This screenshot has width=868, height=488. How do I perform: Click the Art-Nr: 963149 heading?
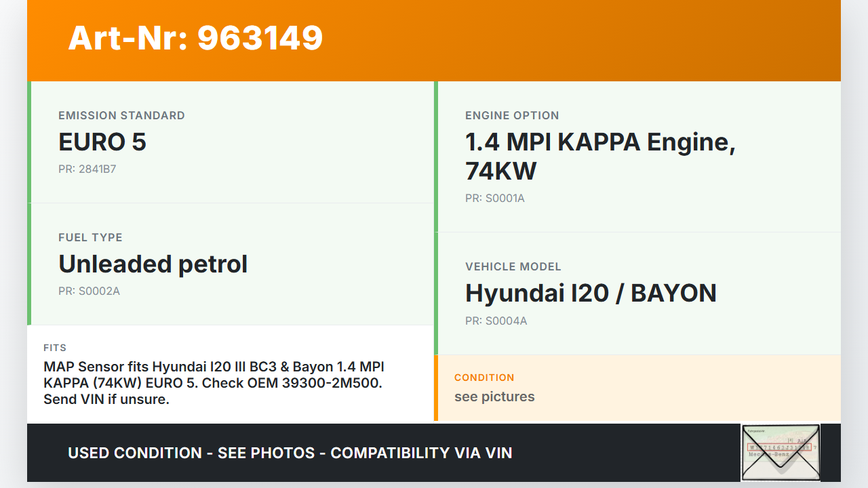195,38
